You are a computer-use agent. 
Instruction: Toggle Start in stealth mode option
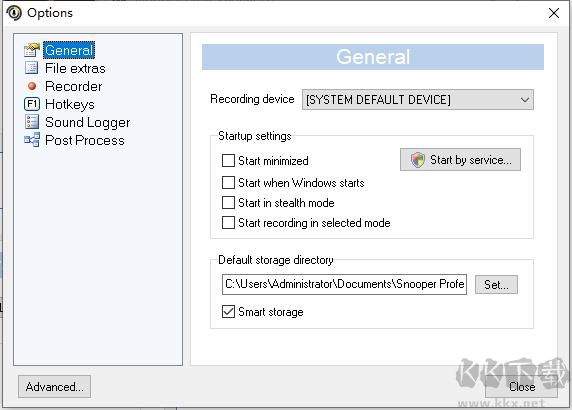228,202
